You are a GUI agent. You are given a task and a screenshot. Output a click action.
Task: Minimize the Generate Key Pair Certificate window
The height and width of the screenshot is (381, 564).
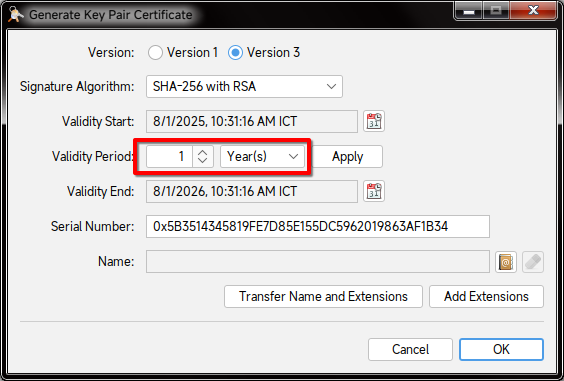(x=469, y=10)
